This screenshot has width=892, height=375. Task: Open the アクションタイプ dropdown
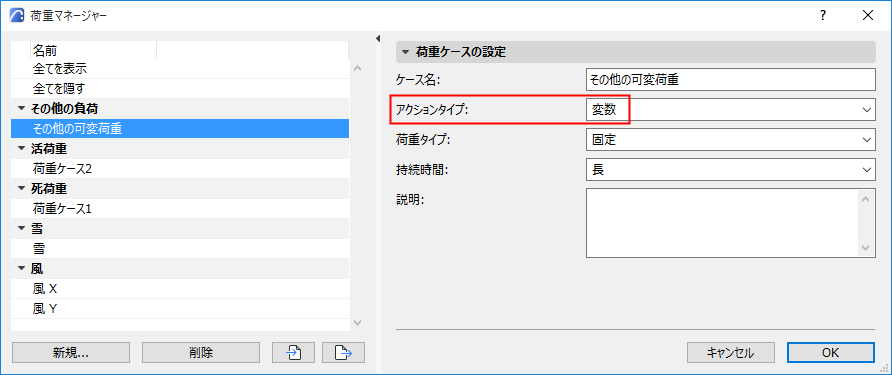pyautogui.click(x=730, y=109)
